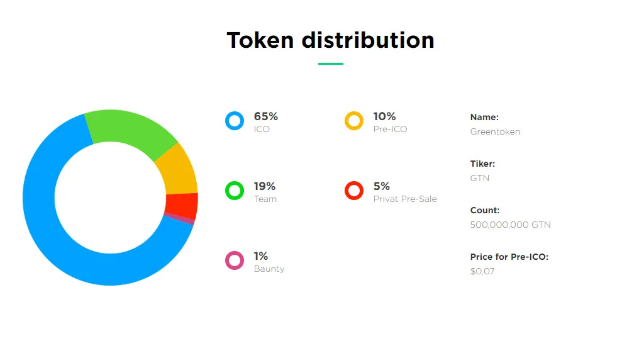Image resolution: width=644 pixels, height=346 pixels.
Task: Click the 1% Baunty percentage label
Action: pyautogui.click(x=261, y=257)
